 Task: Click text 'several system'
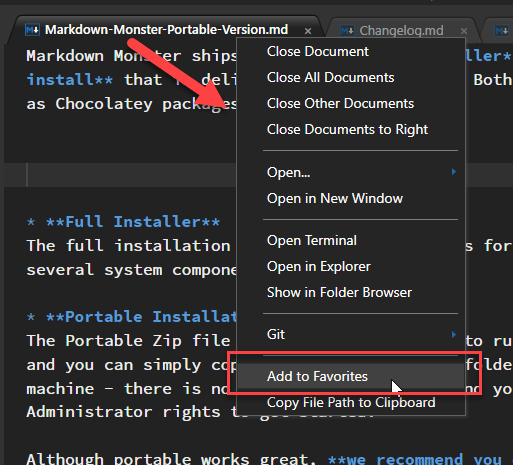94,270
